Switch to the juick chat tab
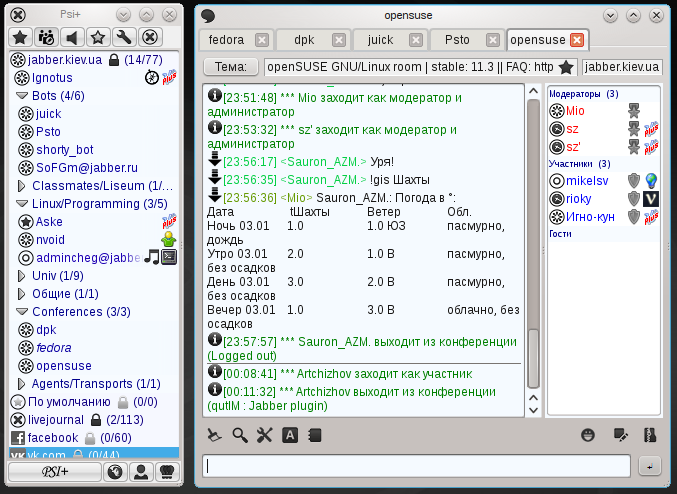This screenshot has width=677, height=494. [390, 40]
